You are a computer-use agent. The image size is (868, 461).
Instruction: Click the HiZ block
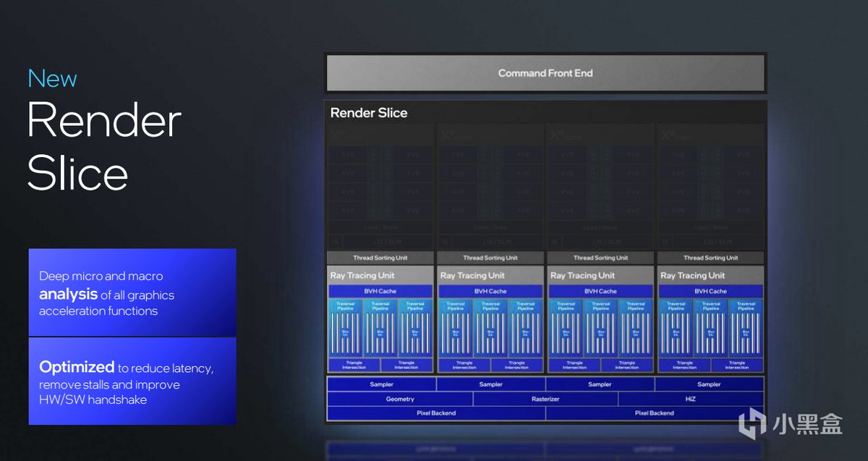click(x=691, y=399)
